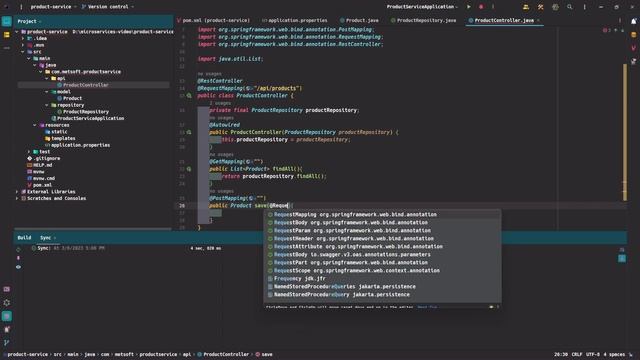Choose RequestScope completion suggestion
The height and width of the screenshot is (360, 640).
(382, 271)
